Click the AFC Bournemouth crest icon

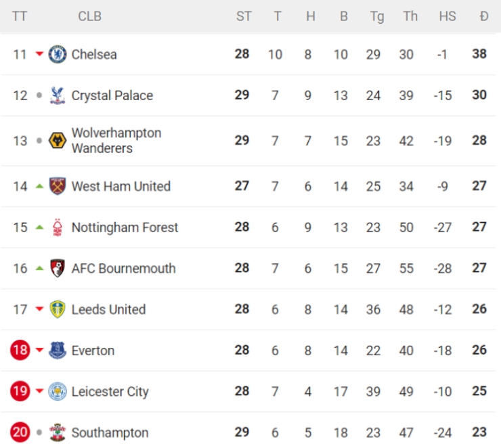pos(58,268)
